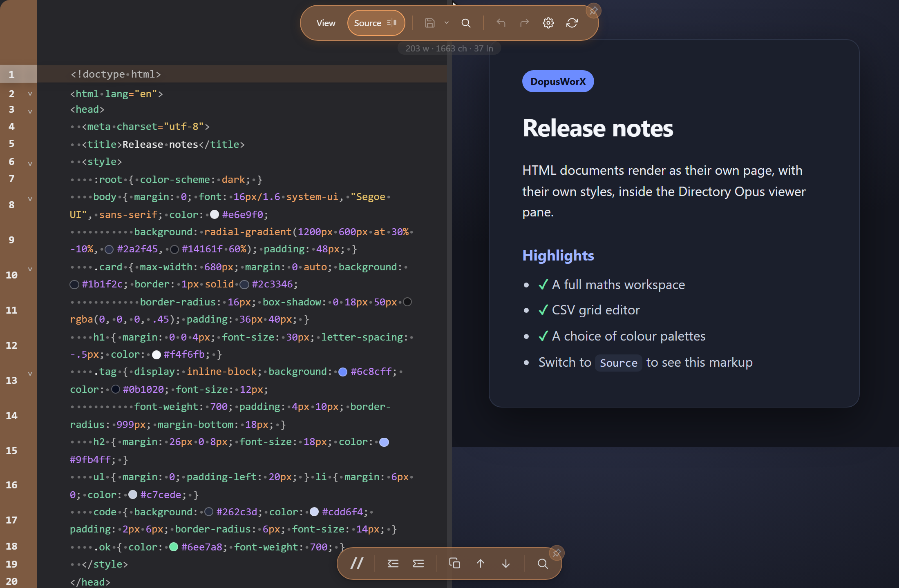Collapse the html element fold at line 2

[30, 94]
